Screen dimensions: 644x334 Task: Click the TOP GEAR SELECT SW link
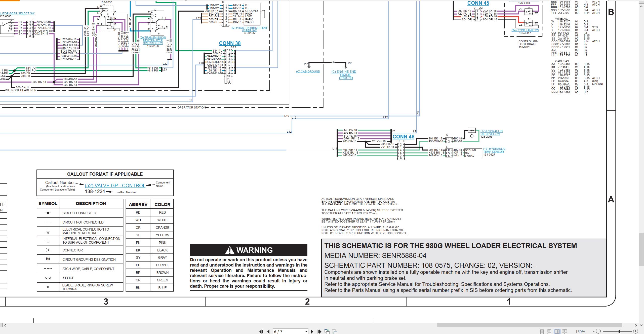(17, 13)
